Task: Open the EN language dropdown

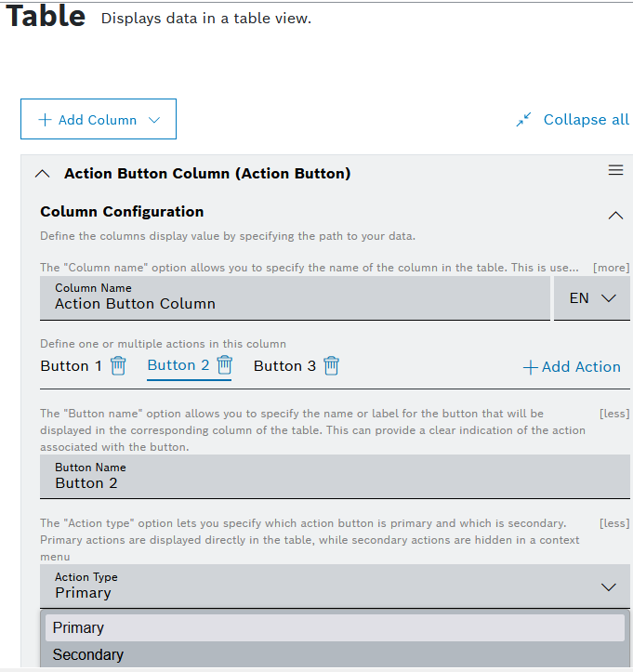Action: click(592, 298)
